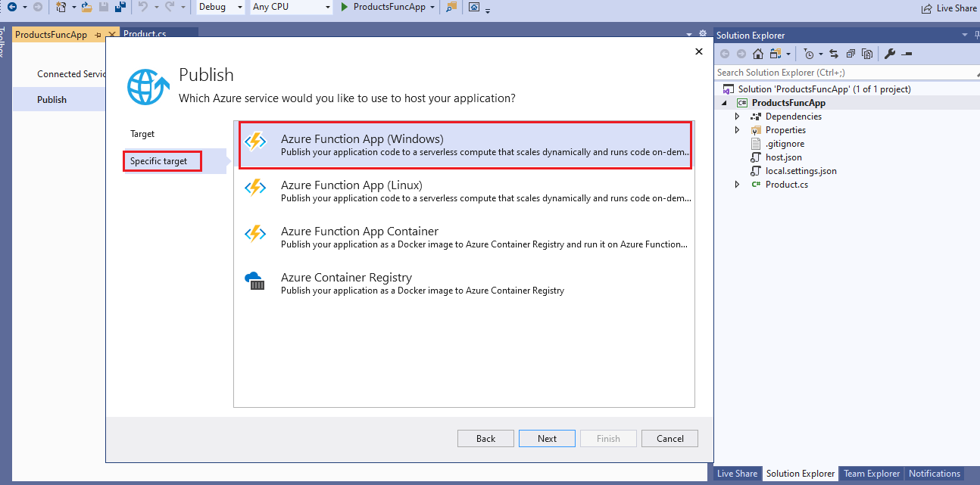The height and width of the screenshot is (485, 980).
Task: Choose Azure Container Registry
Action: [465, 284]
